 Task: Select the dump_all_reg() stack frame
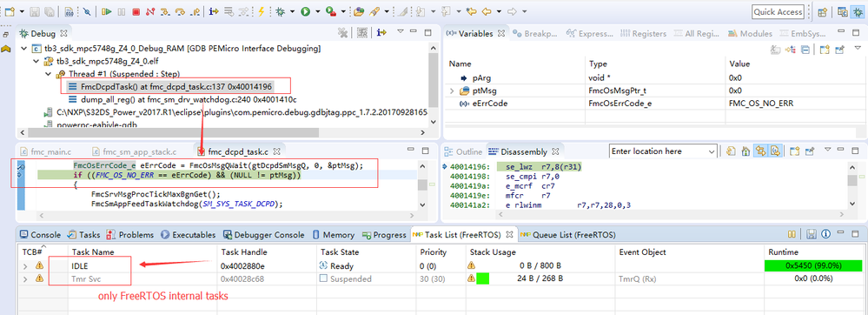(182, 100)
